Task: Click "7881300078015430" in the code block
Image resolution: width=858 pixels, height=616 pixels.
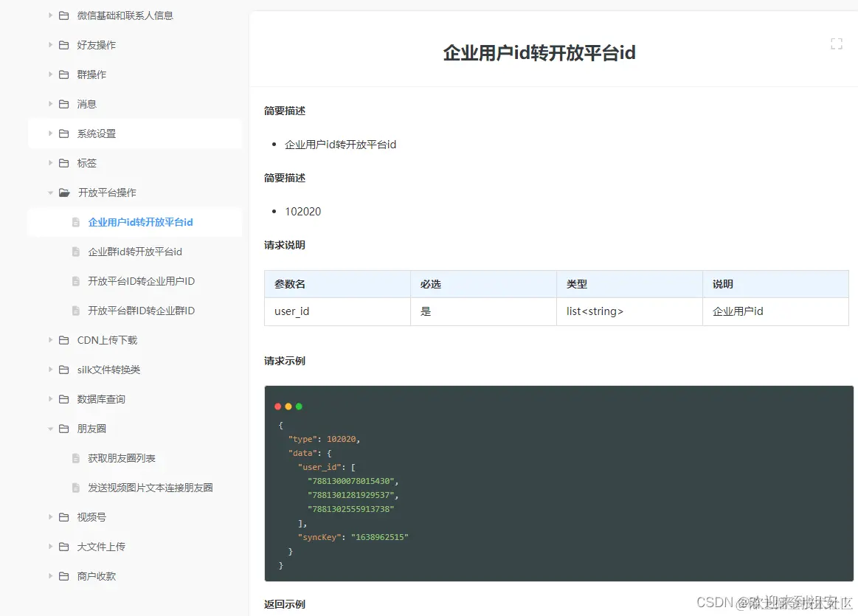Action: [350, 481]
